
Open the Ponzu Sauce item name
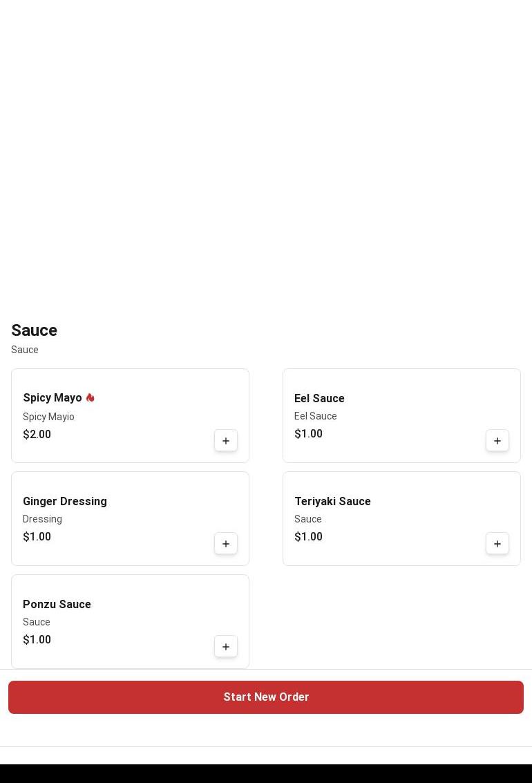(x=57, y=605)
